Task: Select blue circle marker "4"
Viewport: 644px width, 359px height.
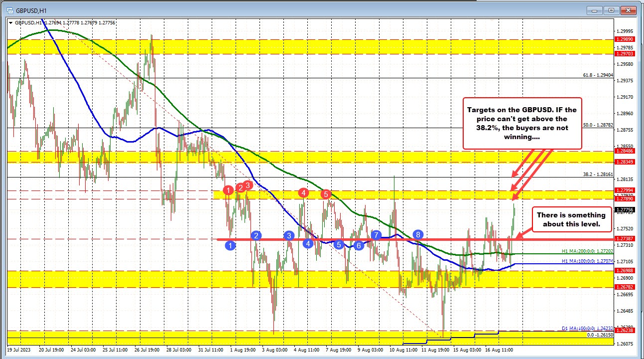Action: [309, 243]
